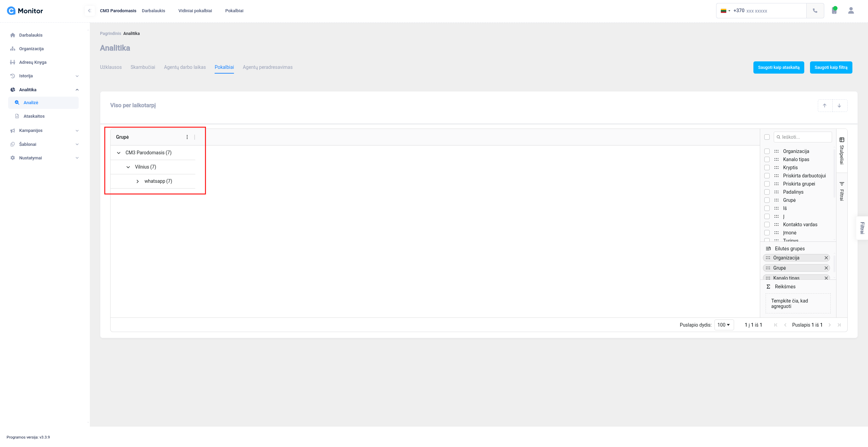Open Pokalbiai in top navigation
Viewport: 868px width, 447px height.
(x=234, y=11)
